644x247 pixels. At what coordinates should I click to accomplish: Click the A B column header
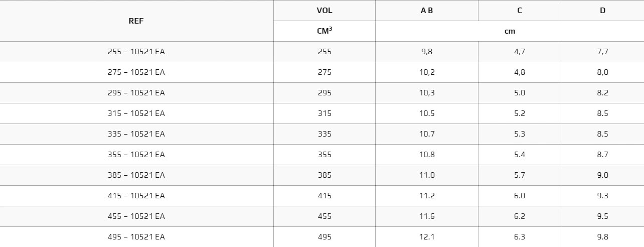tap(427, 11)
